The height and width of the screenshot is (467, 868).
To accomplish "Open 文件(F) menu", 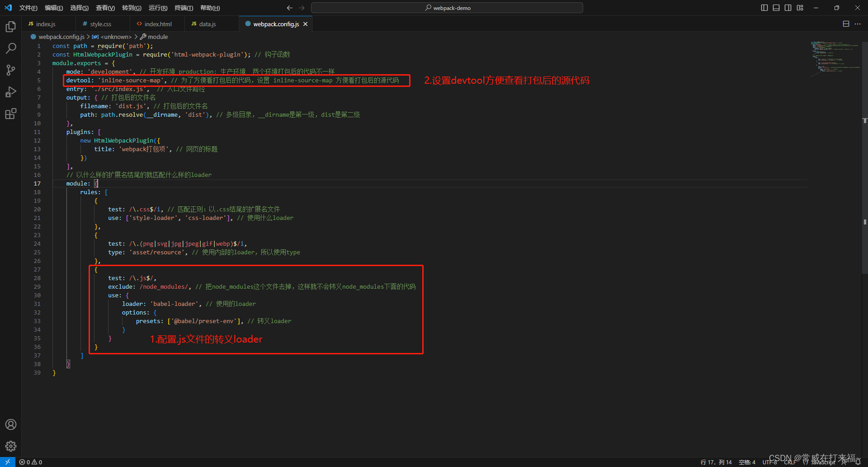I will [x=28, y=8].
